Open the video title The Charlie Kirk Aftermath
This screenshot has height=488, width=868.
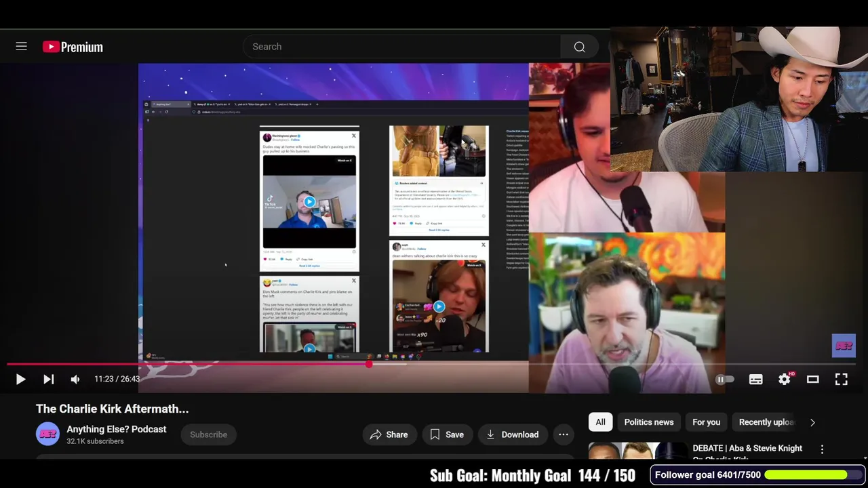113,409
